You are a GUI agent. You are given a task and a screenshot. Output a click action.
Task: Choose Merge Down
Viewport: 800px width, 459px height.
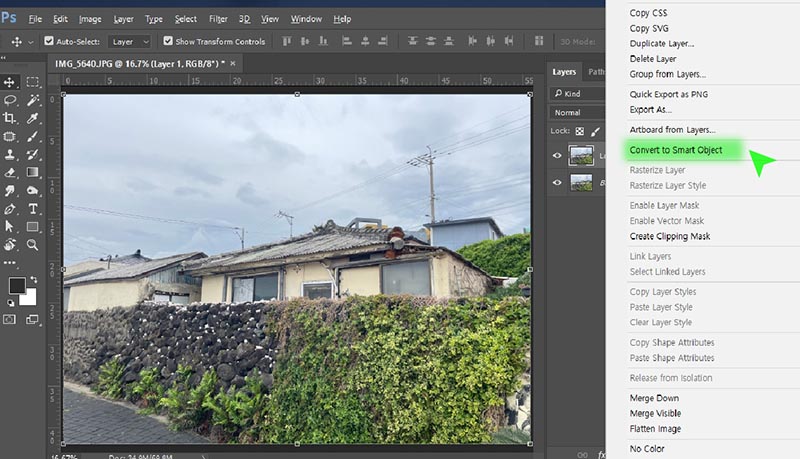coord(654,398)
